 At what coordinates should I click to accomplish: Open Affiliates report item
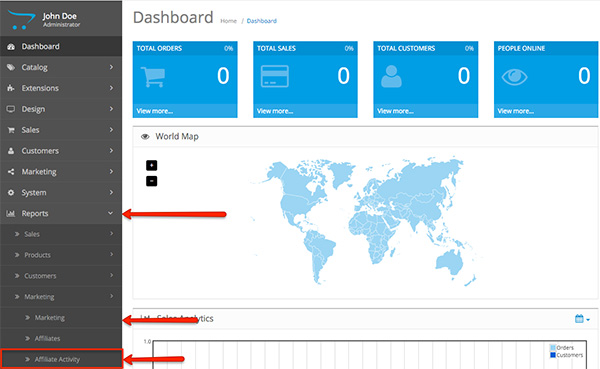click(x=61, y=338)
